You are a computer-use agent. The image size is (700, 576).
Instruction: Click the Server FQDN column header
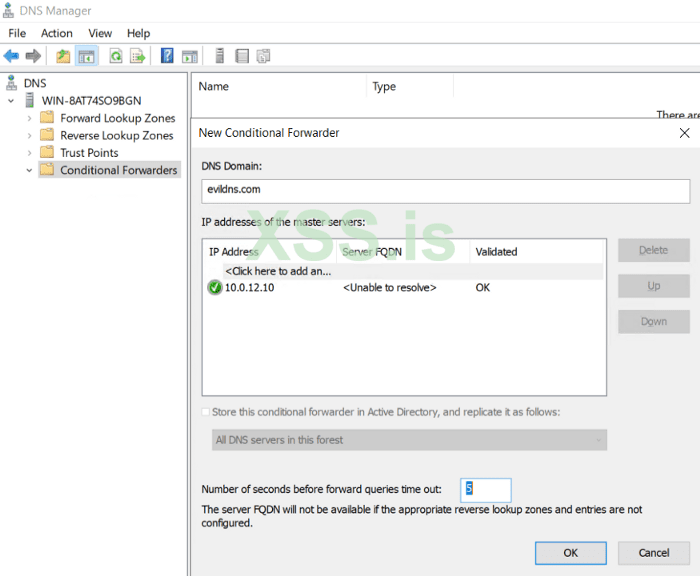[x=403, y=252]
